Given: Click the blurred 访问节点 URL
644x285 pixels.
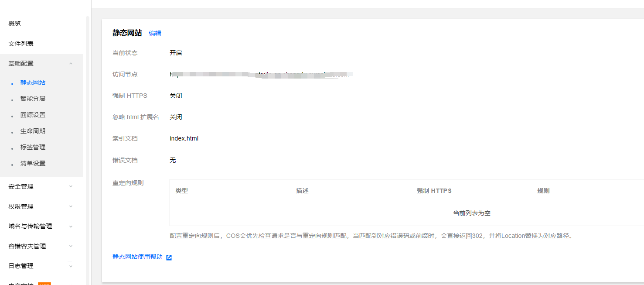Looking at the screenshot, I should pyautogui.click(x=261, y=75).
